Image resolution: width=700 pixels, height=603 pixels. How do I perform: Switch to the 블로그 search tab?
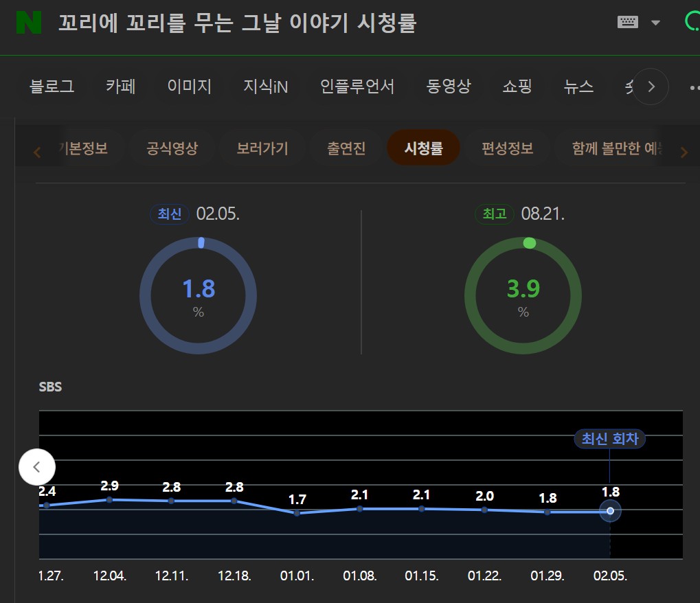click(x=52, y=87)
